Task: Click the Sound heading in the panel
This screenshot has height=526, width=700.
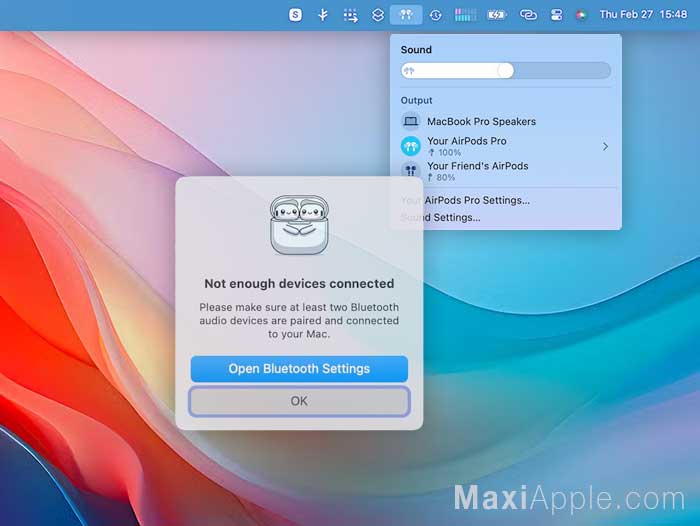Action: tap(416, 50)
